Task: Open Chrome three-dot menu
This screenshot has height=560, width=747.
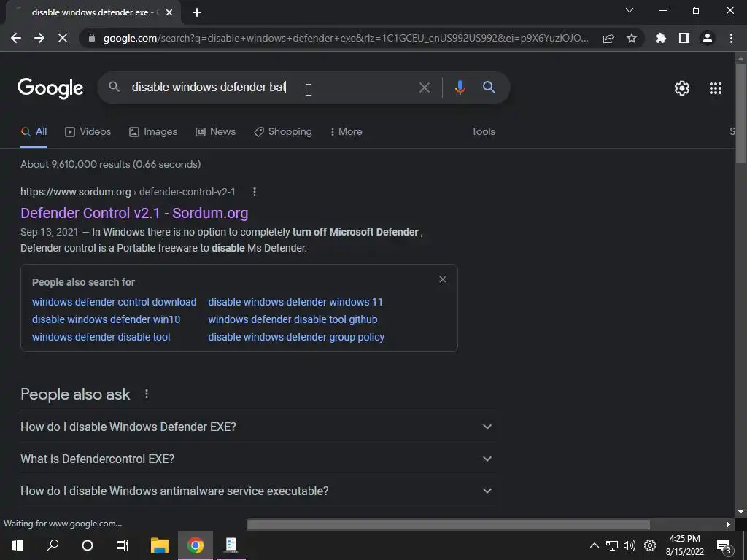Action: (731, 38)
